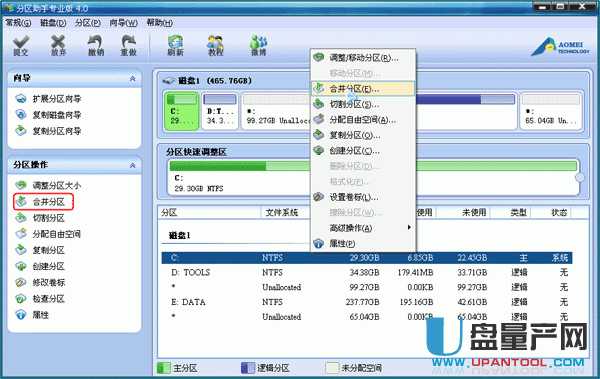This screenshot has width=600, height=379.
Task: Select 修改卷标 in the left operations panel
Action: (40, 283)
